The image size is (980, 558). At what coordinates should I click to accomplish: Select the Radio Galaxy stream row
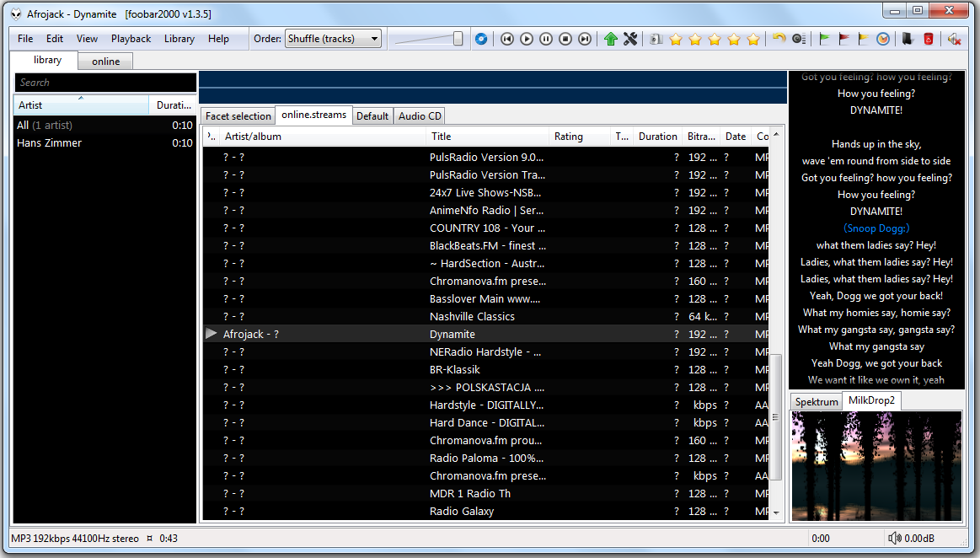[x=485, y=511]
